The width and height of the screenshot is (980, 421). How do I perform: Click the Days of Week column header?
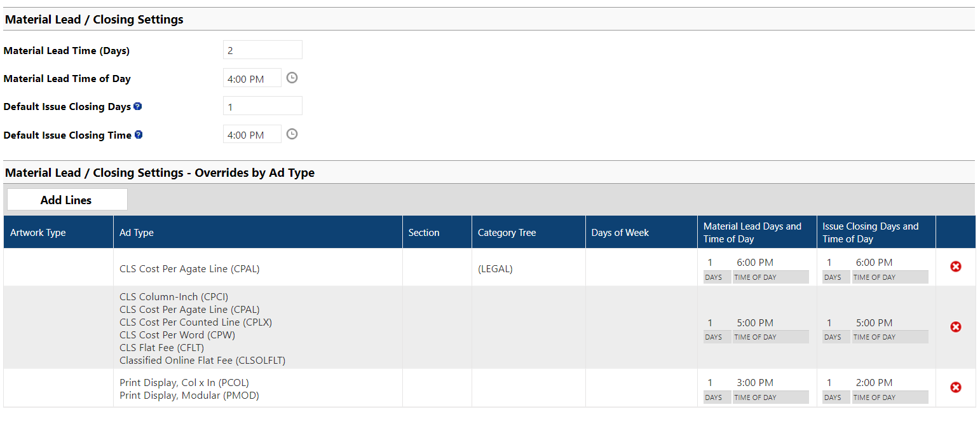point(620,233)
